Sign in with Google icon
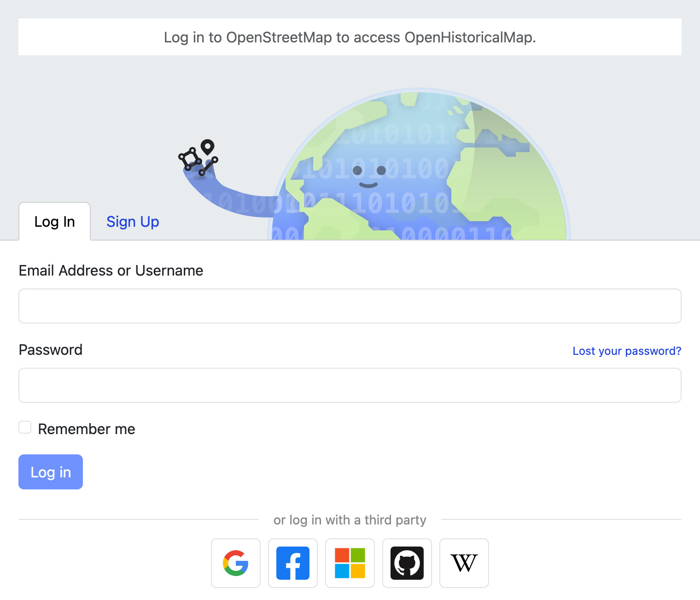This screenshot has width=700, height=600. [236, 563]
